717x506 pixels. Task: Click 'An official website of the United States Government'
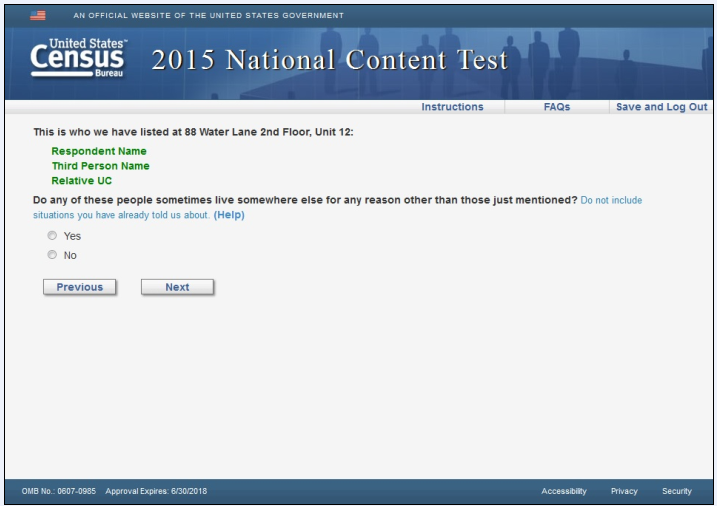(209, 16)
